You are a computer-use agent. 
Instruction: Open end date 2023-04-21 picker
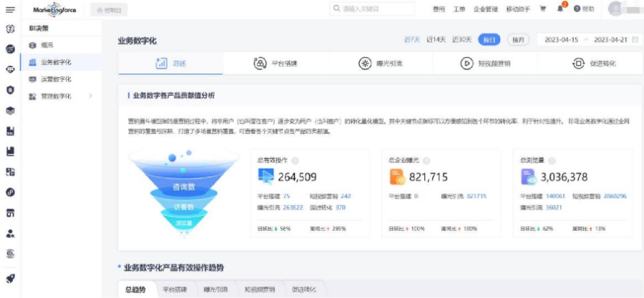pos(610,40)
